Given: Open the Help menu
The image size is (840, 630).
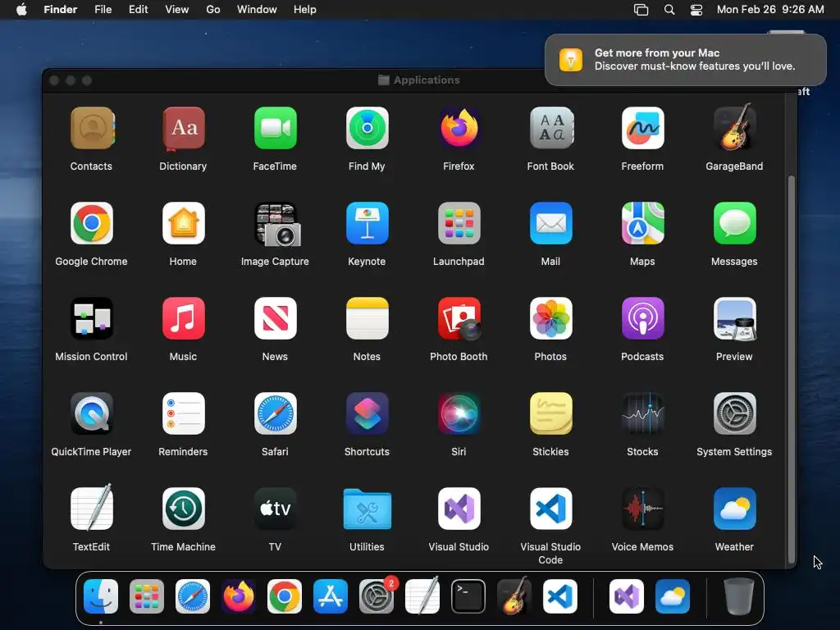Looking at the screenshot, I should [305, 9].
